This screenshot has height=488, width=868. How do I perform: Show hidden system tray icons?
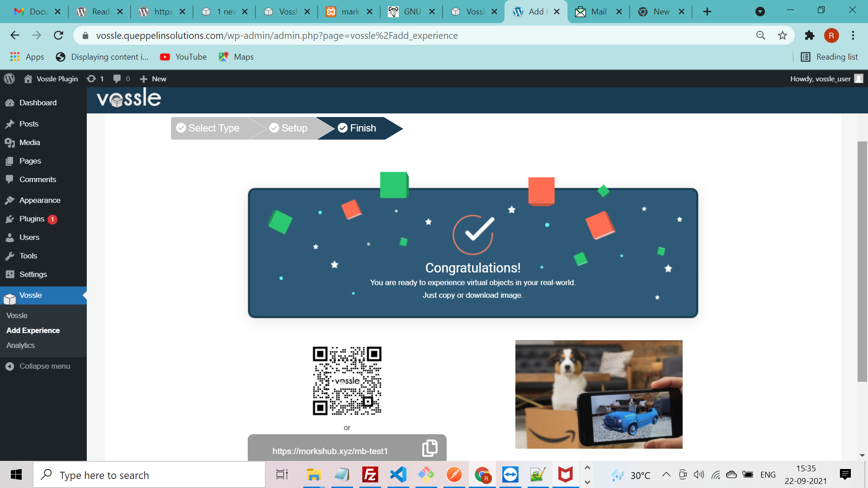point(666,474)
